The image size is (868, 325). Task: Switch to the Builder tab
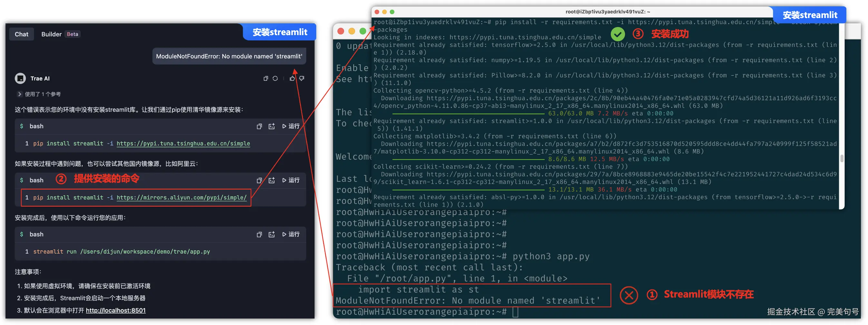coord(51,34)
